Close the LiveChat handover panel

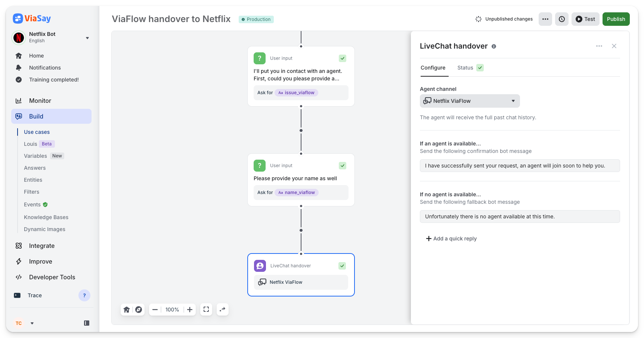coord(614,46)
